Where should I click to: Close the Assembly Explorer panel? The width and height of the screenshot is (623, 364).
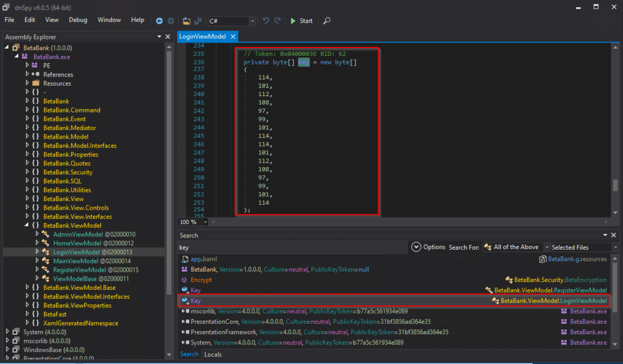(x=168, y=36)
